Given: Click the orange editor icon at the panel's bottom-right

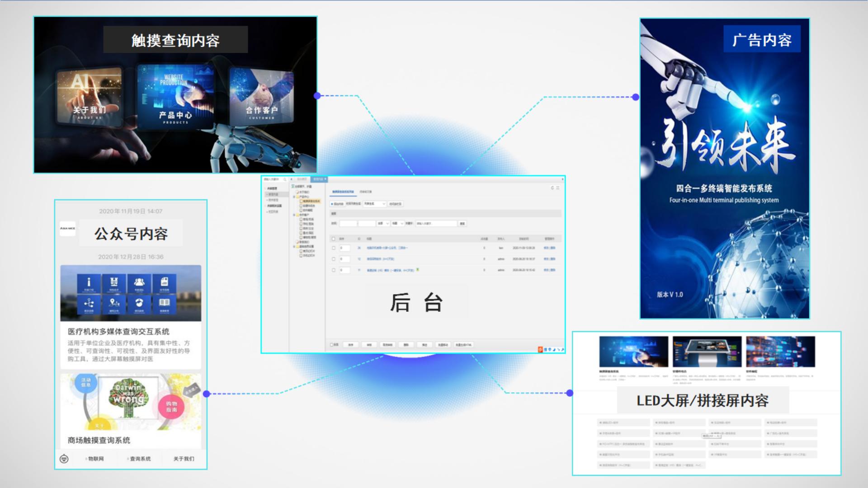Looking at the screenshot, I should coord(540,349).
